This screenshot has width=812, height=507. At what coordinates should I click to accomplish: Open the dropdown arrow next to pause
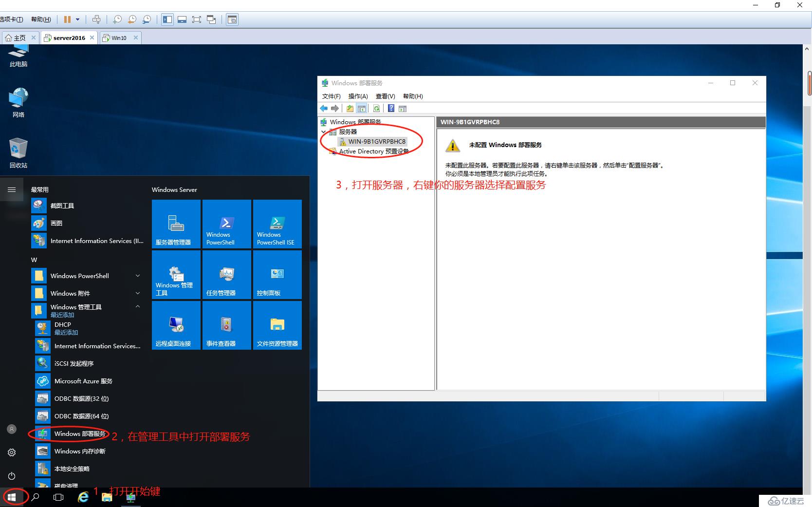click(x=77, y=19)
